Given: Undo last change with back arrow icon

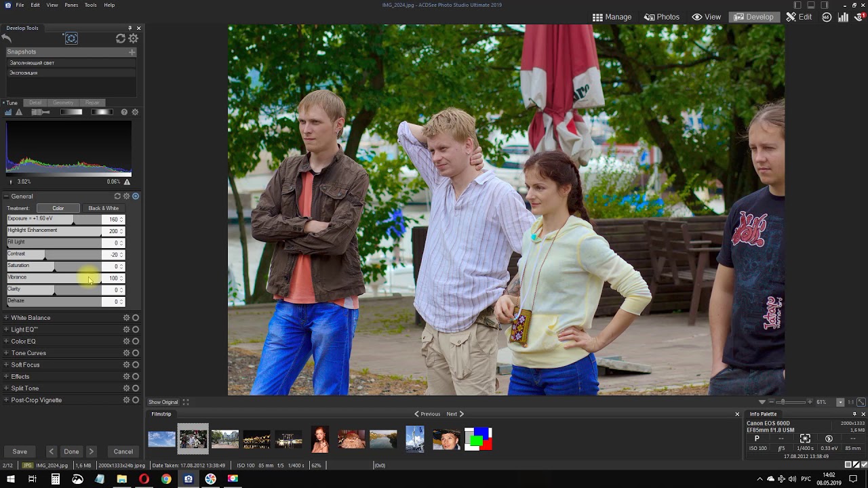Looking at the screenshot, I should (7, 39).
